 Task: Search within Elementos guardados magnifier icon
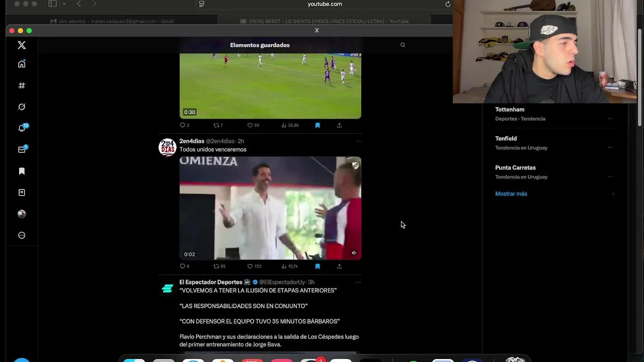pos(403,45)
